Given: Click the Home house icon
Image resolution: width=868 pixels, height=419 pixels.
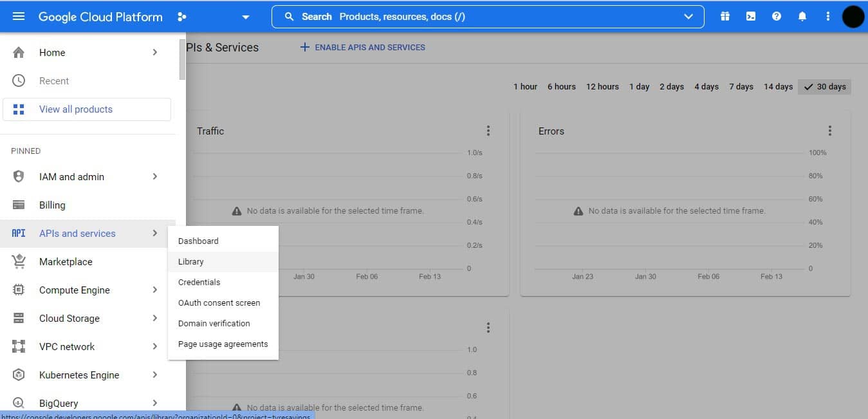Looking at the screenshot, I should (19, 53).
